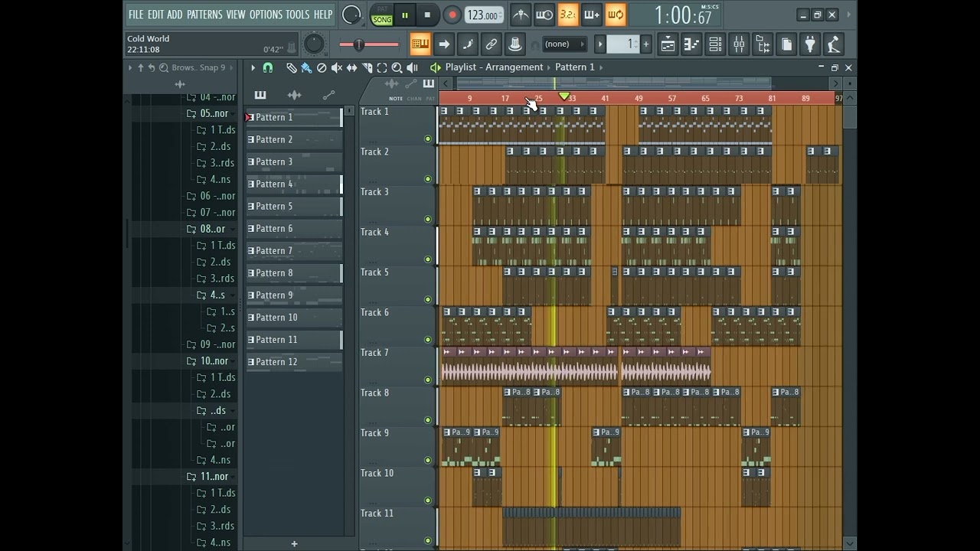Screen dimensions: 980x551
Task: Open the HELP menu
Action: [323, 15]
